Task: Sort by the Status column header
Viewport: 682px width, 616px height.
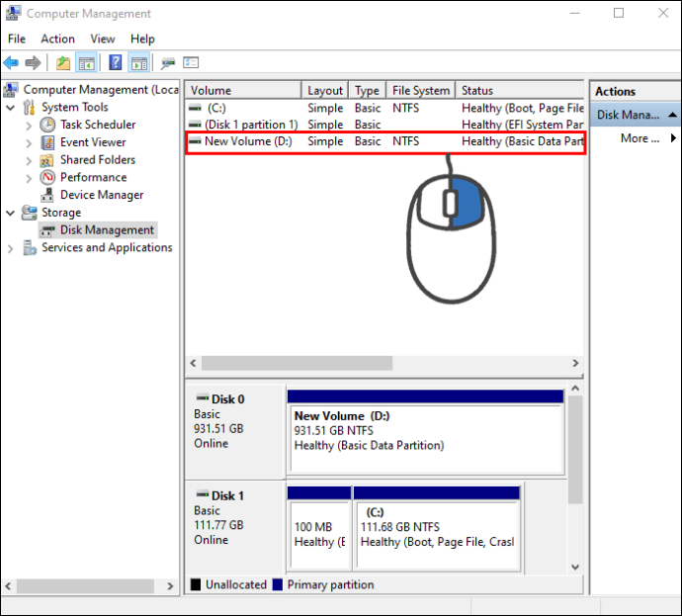Action: pos(520,91)
